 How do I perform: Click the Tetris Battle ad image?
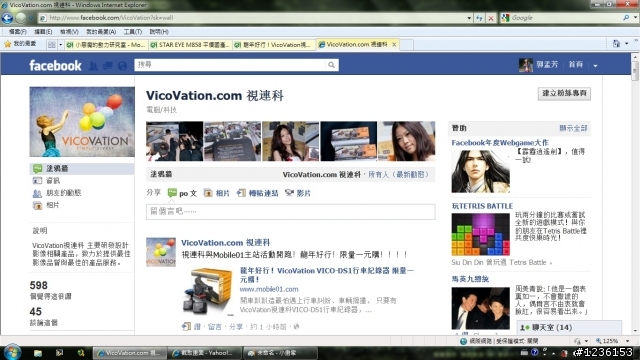click(481, 234)
